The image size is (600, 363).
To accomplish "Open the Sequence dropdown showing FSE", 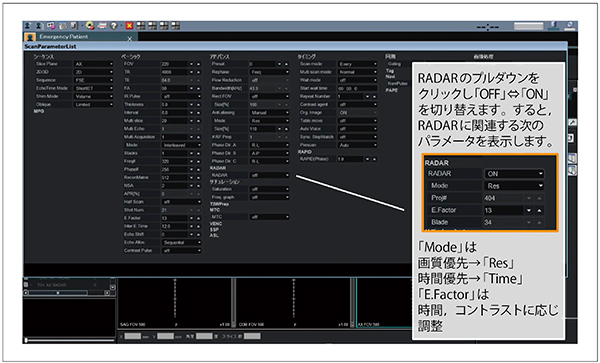I will tap(93, 80).
